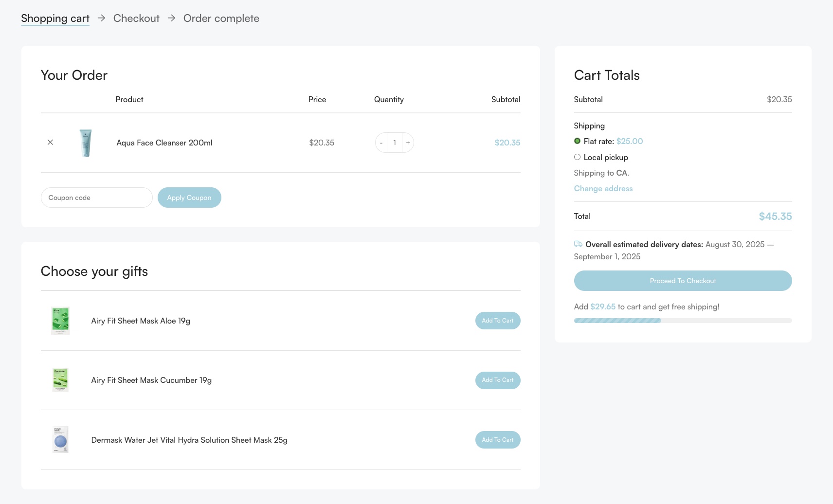Decrease quantity with the minus button

tap(381, 143)
